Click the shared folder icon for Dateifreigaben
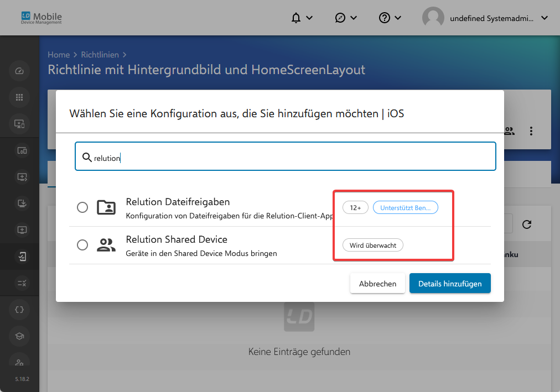Screen dimensions: 560x392 [x=106, y=207]
